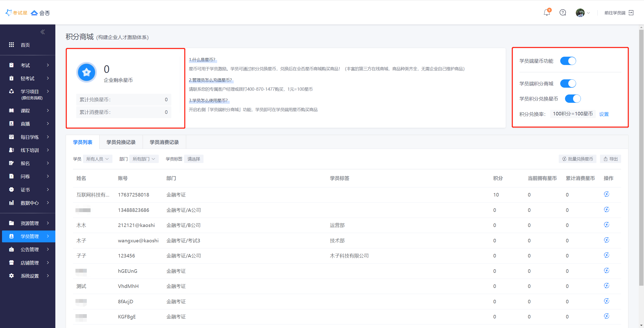Click the 首页 grid icon in sidebar
The image size is (644, 328).
tap(11, 45)
